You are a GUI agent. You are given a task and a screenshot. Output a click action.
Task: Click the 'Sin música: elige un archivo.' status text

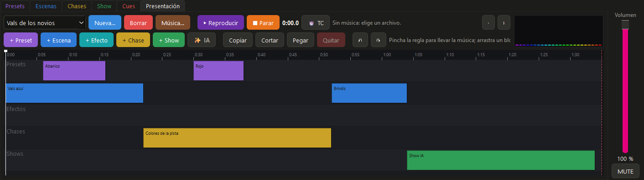(367, 22)
